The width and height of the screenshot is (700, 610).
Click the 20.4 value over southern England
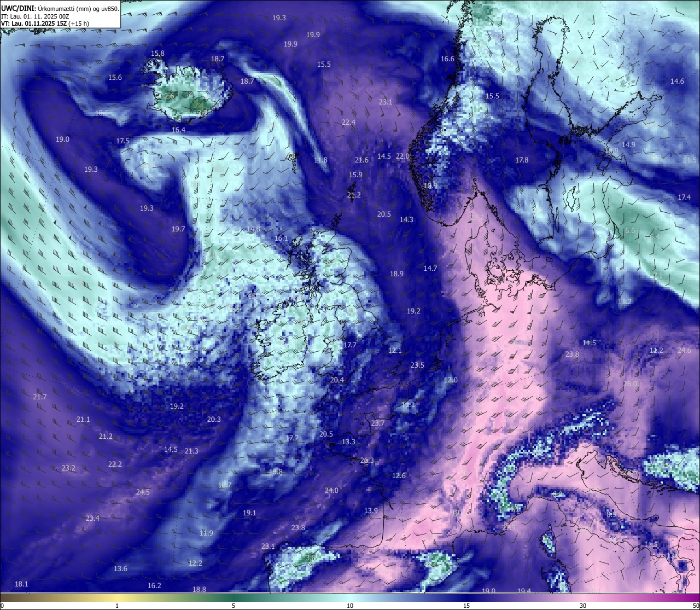pos(337,380)
